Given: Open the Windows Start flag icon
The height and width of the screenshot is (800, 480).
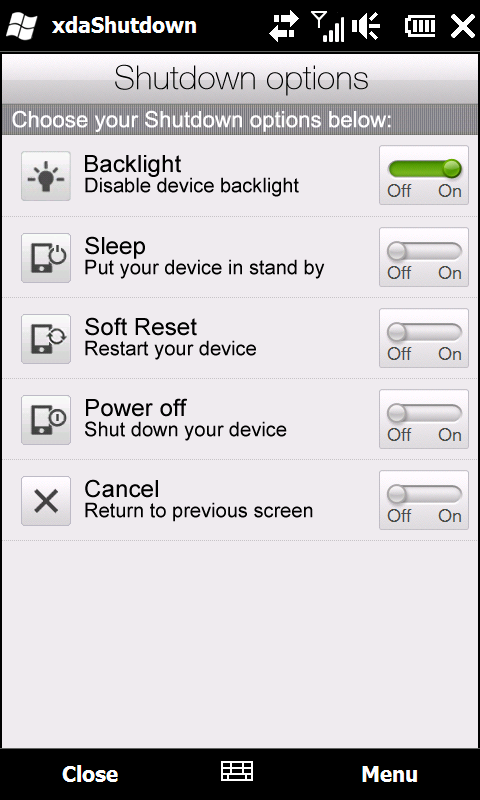Looking at the screenshot, I should coord(21,26).
